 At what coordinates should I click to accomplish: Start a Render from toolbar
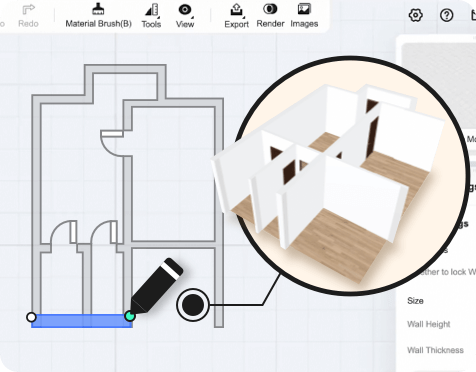(x=270, y=9)
